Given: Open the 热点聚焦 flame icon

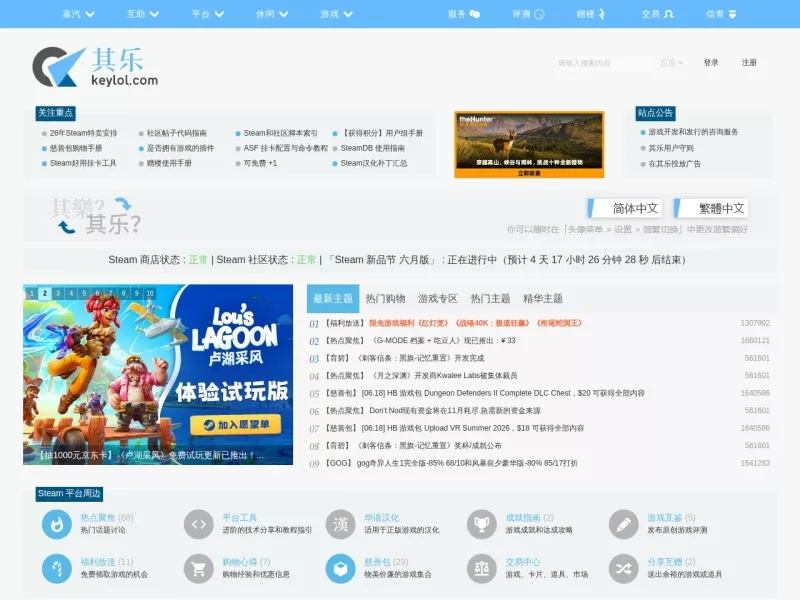Looking at the screenshot, I should tap(57, 524).
